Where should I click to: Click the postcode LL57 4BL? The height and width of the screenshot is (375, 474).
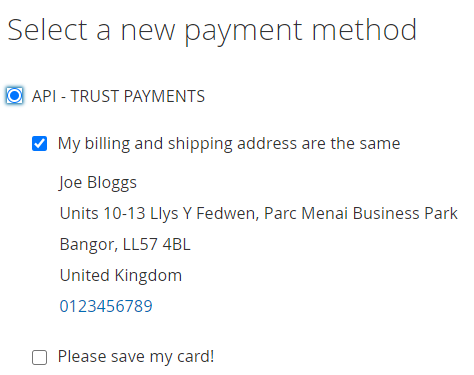tap(157, 244)
